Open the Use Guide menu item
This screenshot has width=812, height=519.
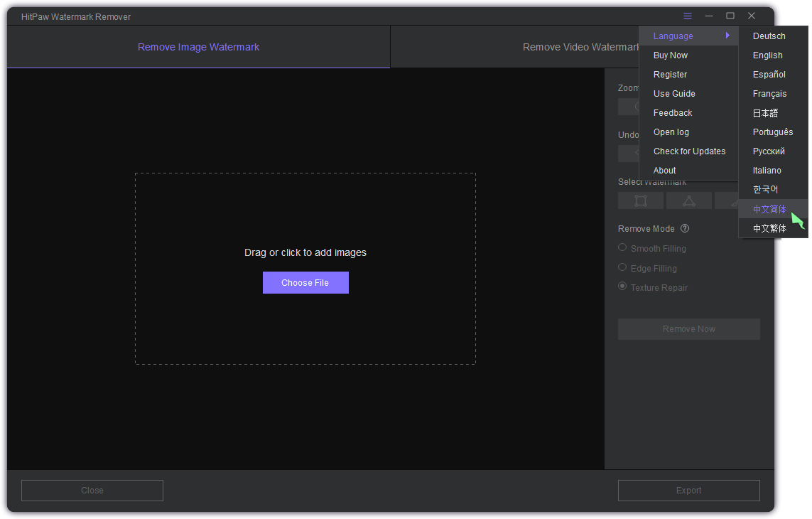coord(674,94)
